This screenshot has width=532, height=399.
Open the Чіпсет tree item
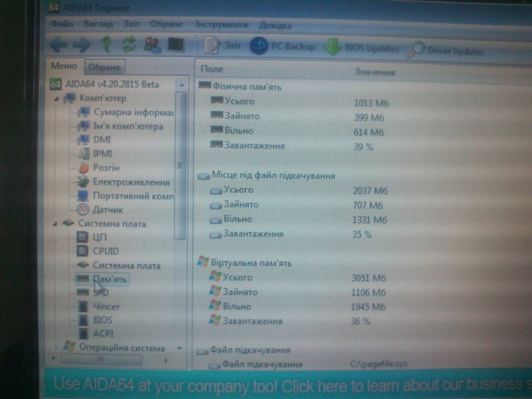tap(106, 307)
